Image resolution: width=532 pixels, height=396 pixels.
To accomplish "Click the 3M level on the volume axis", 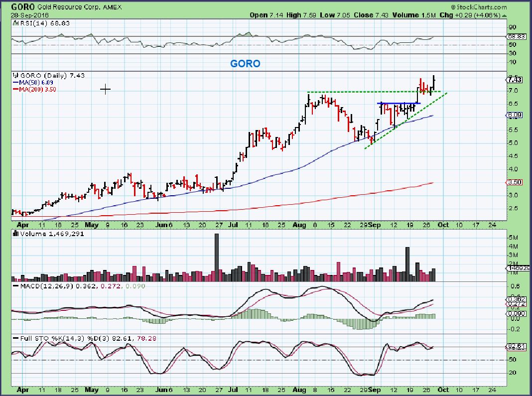I will point(513,255).
